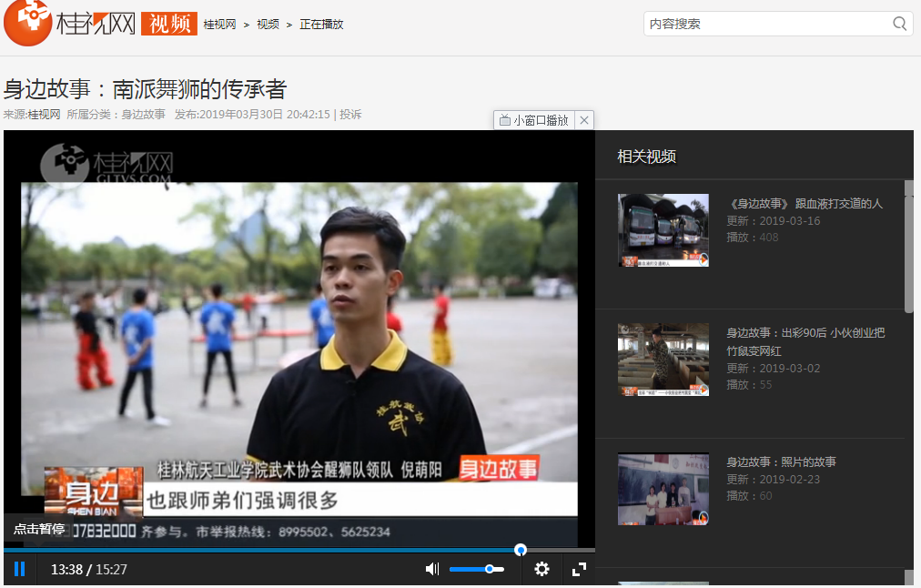
Task: Open the 身边故事 category link
Action: (143, 115)
